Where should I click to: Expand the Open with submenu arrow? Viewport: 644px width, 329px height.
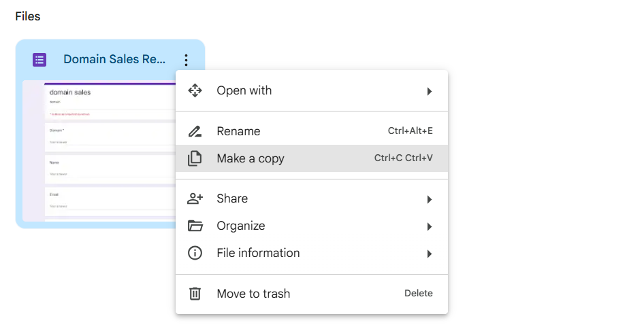click(x=429, y=91)
